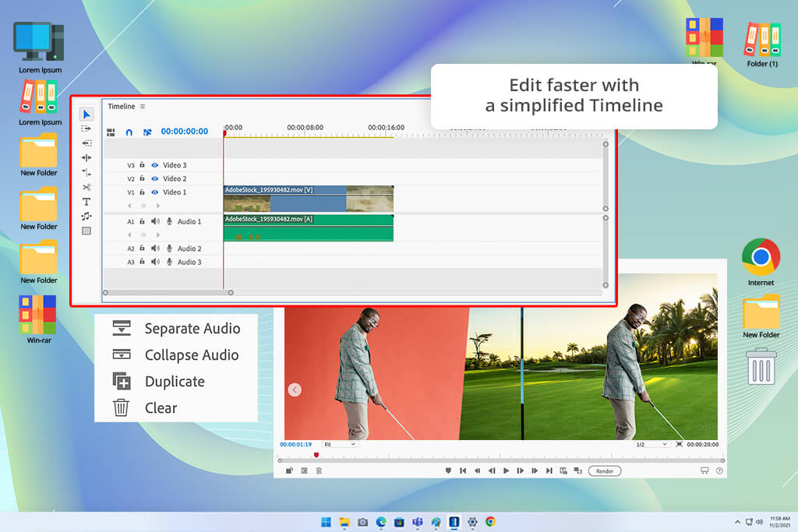Open the Internet Chrome desktop shortcut
The image size is (798, 532).
pyautogui.click(x=761, y=262)
